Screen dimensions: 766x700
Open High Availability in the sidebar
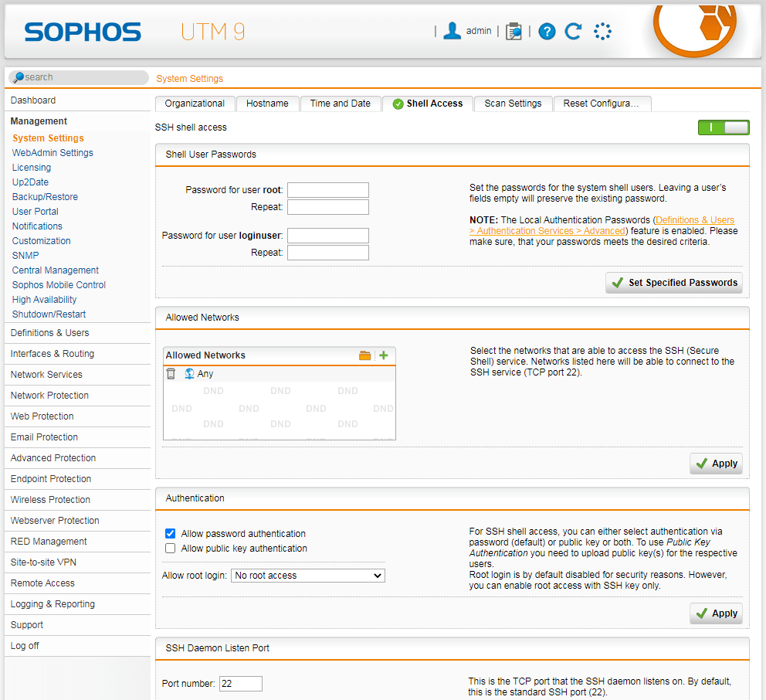(x=45, y=300)
